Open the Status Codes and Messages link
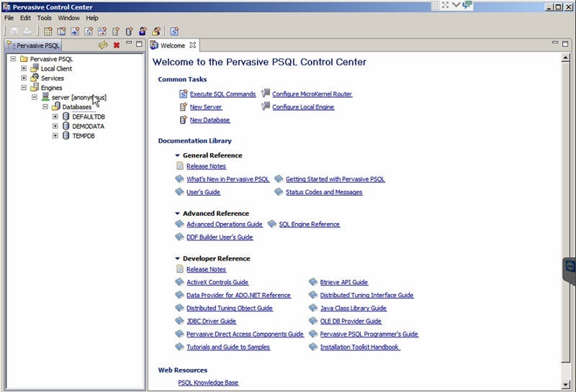Viewport: 576px width, 392px height. 324,192
